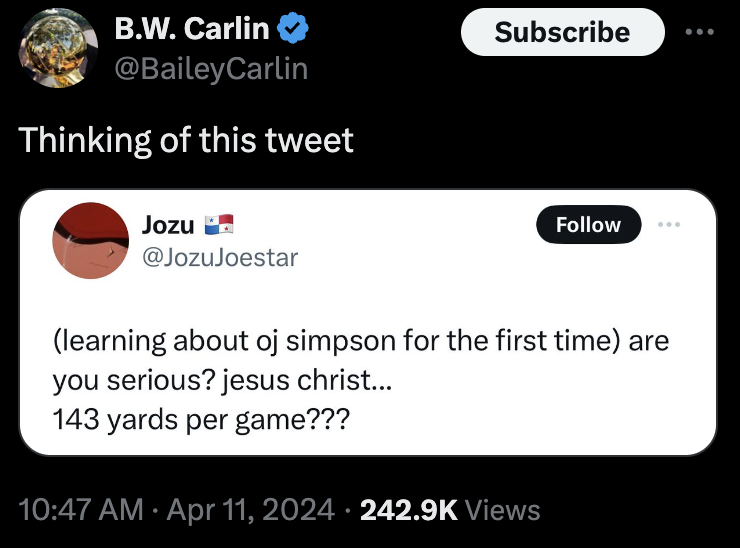Open the @JozuJoestar handle

point(220,257)
